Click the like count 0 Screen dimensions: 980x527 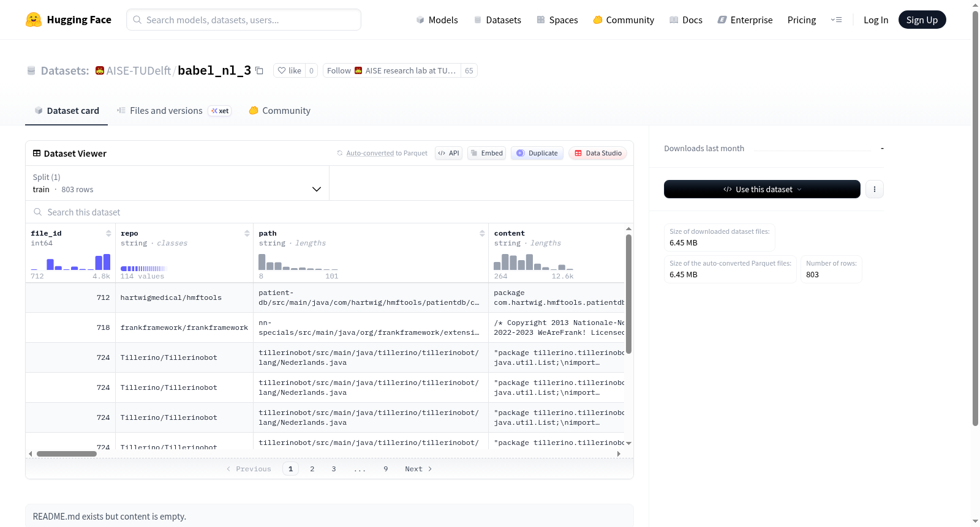311,70
